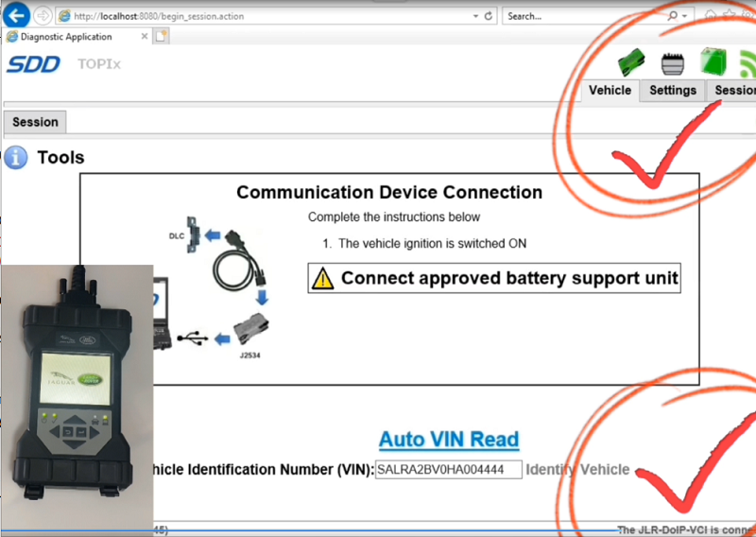Click the diagnostic cable image

[240, 263]
